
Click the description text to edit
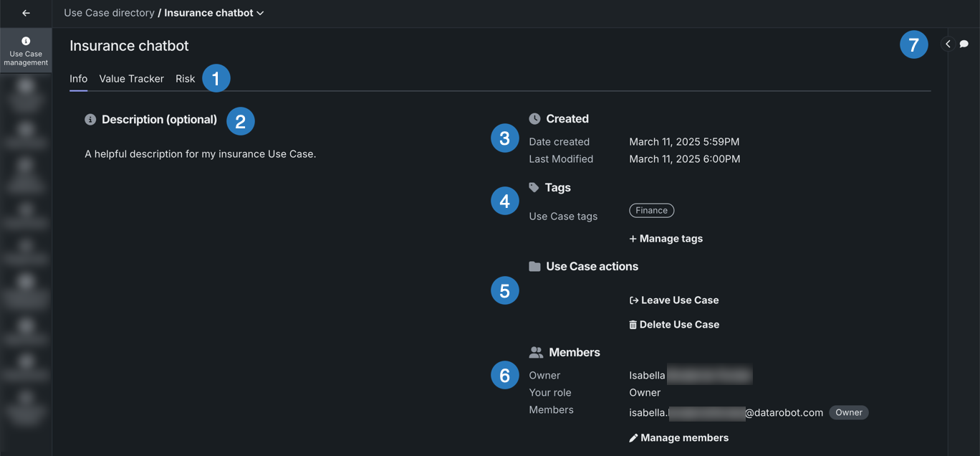200,154
